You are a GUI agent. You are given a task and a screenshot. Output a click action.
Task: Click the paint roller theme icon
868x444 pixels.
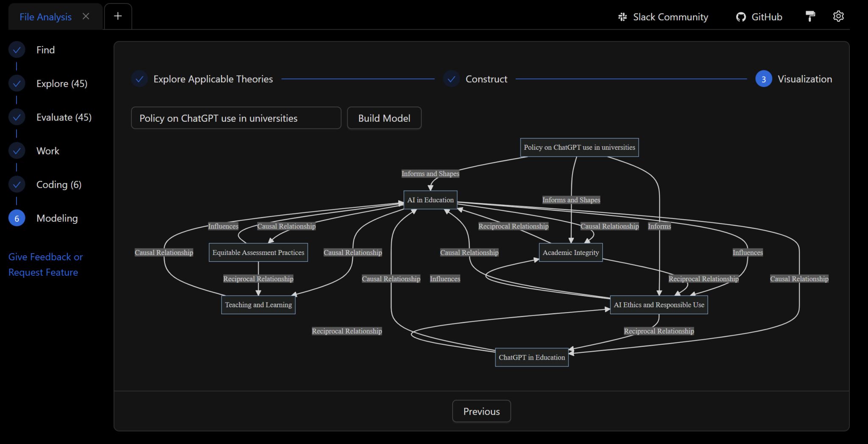tap(810, 17)
